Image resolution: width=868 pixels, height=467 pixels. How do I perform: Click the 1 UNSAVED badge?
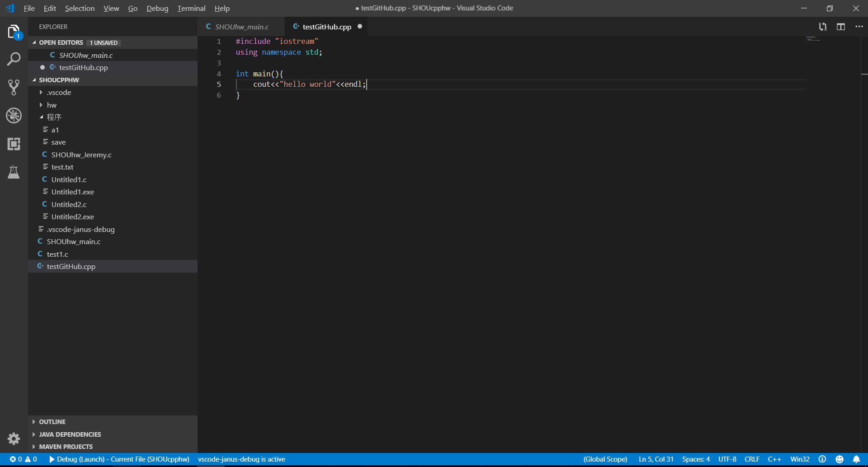[x=104, y=42]
